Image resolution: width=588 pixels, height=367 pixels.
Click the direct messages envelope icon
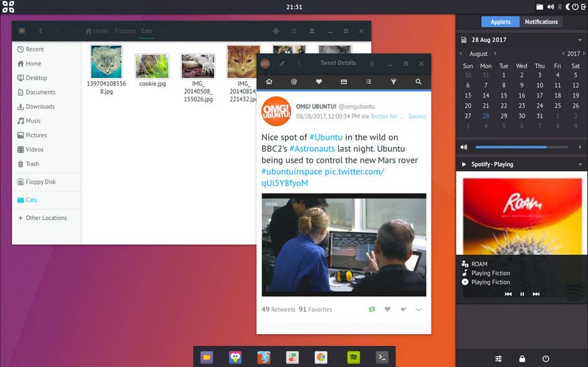tap(343, 82)
